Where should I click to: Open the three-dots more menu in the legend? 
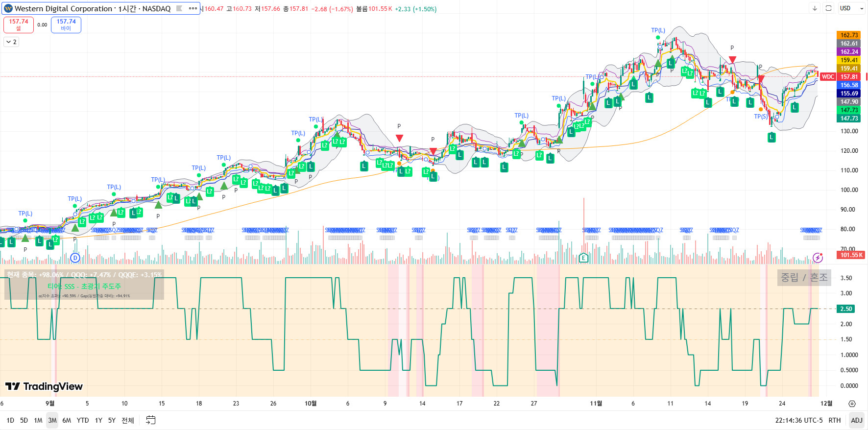click(x=193, y=8)
